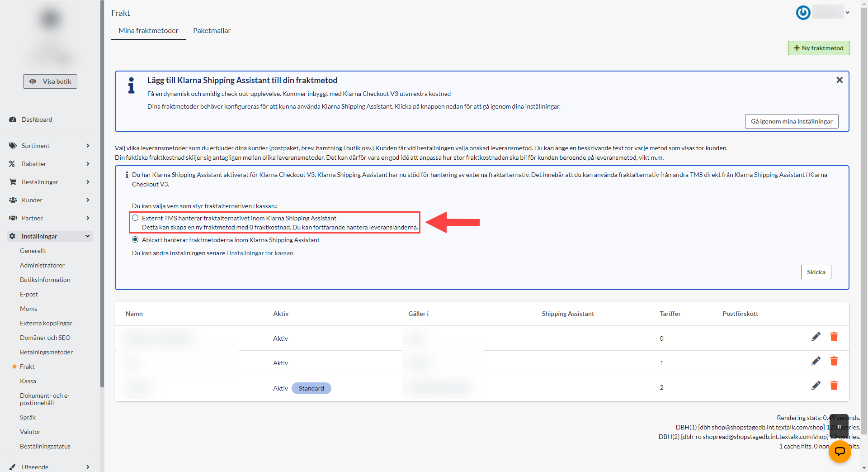Click the Postförskott column header
Screen dimensions: 868x472
pyautogui.click(x=740, y=314)
